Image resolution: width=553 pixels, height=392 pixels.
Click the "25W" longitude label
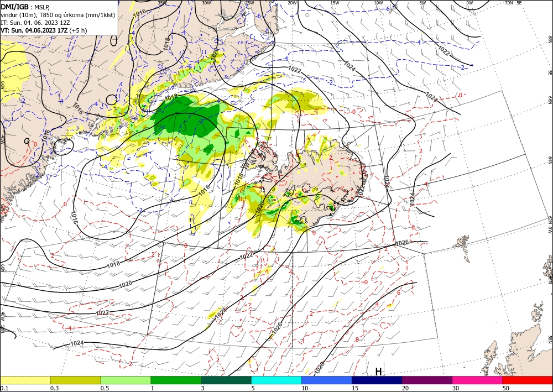point(249,2)
